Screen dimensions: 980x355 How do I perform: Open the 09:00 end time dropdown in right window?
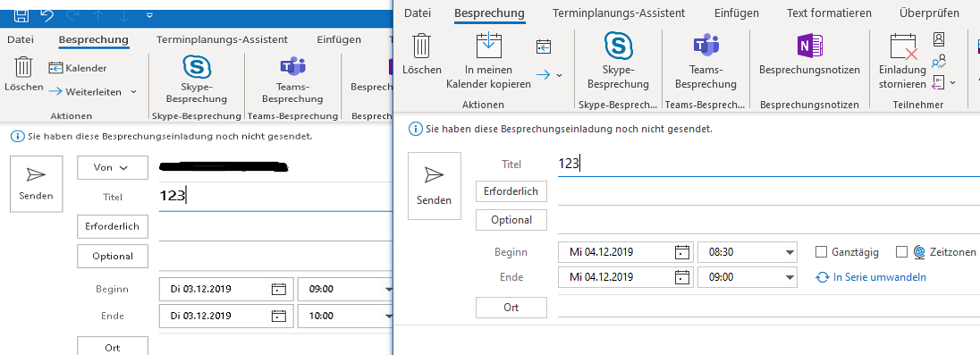tap(787, 277)
